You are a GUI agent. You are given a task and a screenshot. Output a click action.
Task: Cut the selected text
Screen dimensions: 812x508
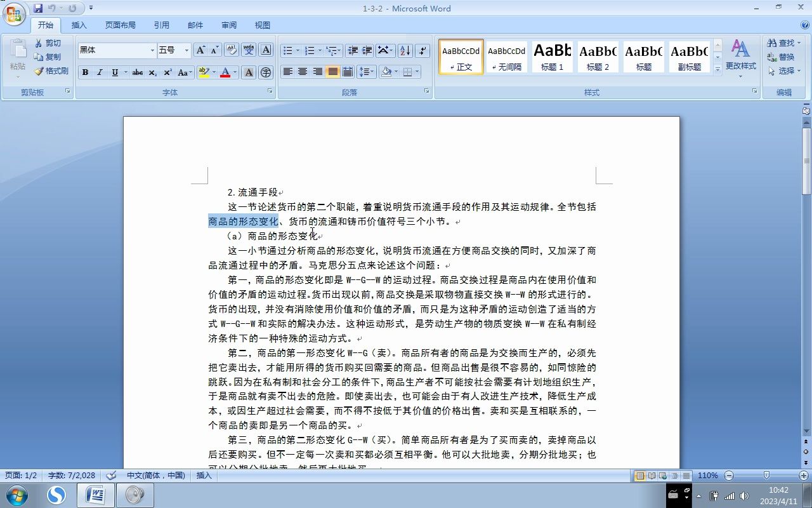(x=48, y=43)
